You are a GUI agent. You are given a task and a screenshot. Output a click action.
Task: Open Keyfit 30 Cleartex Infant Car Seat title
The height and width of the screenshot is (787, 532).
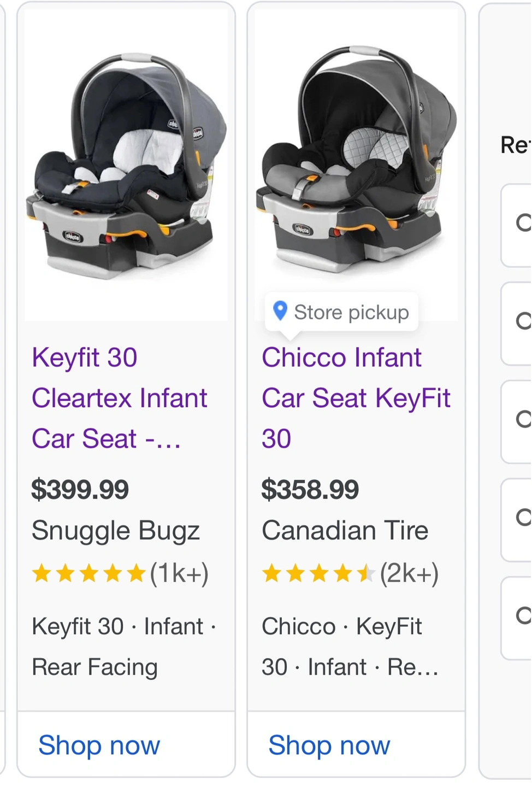coord(120,398)
